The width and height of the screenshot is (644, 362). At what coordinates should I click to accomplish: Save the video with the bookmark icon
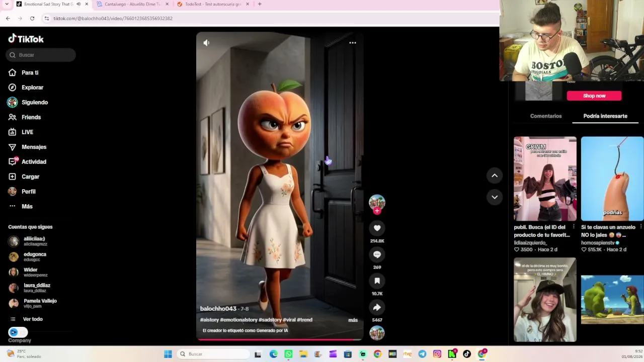pos(377,281)
